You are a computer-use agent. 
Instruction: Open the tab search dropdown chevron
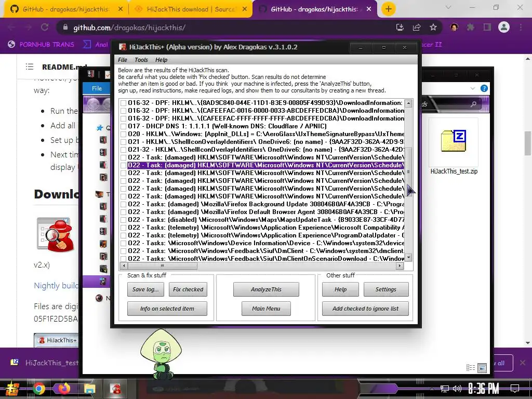tap(448, 7)
